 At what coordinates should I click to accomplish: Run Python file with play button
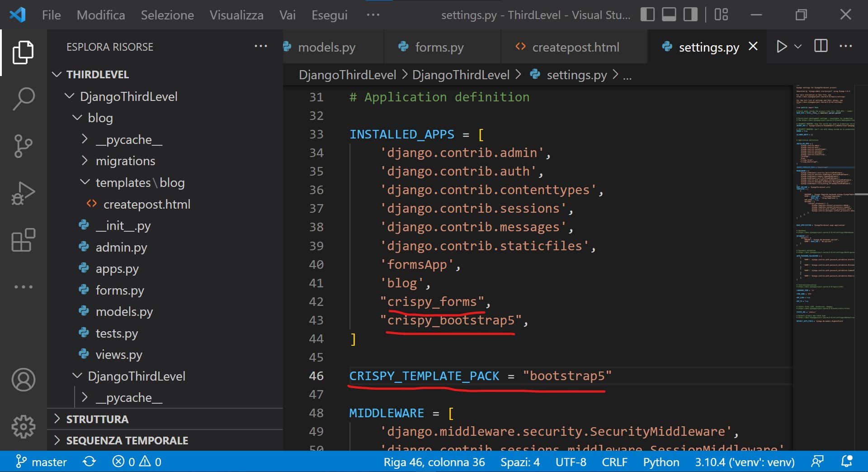(782, 47)
